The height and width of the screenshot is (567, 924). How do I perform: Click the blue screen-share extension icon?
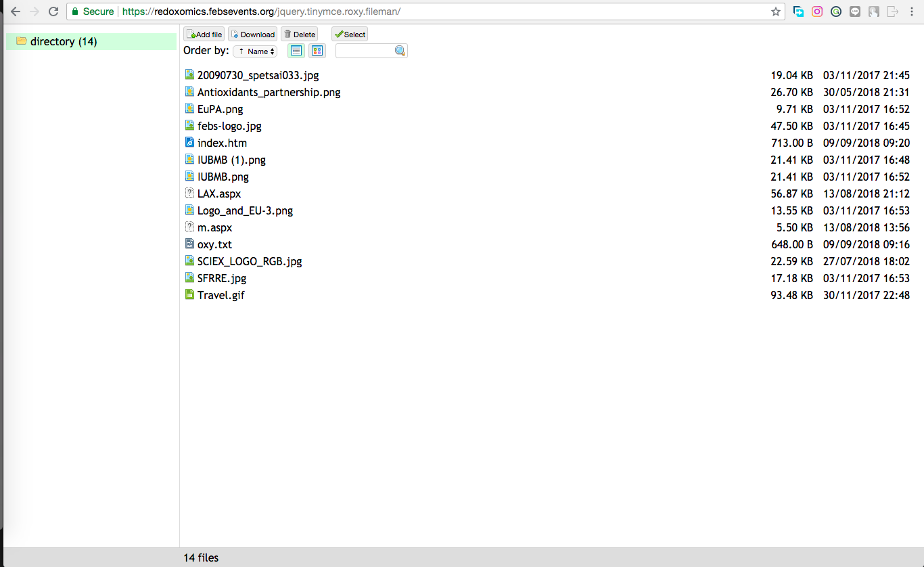pos(798,12)
